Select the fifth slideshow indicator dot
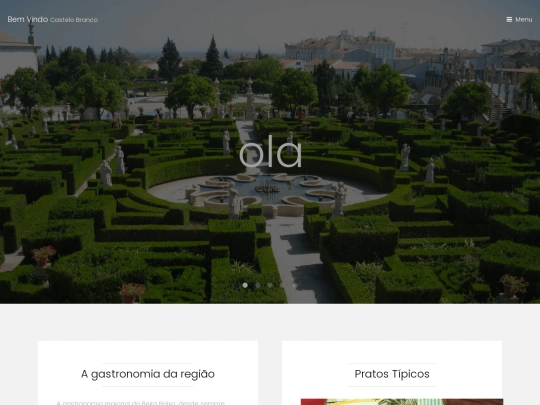This screenshot has height=405, width=540. [294, 285]
